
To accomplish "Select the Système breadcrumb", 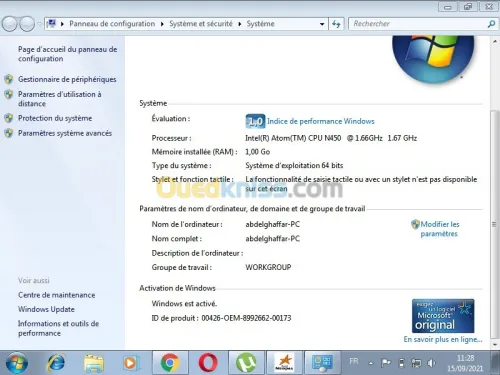I will tap(260, 24).
